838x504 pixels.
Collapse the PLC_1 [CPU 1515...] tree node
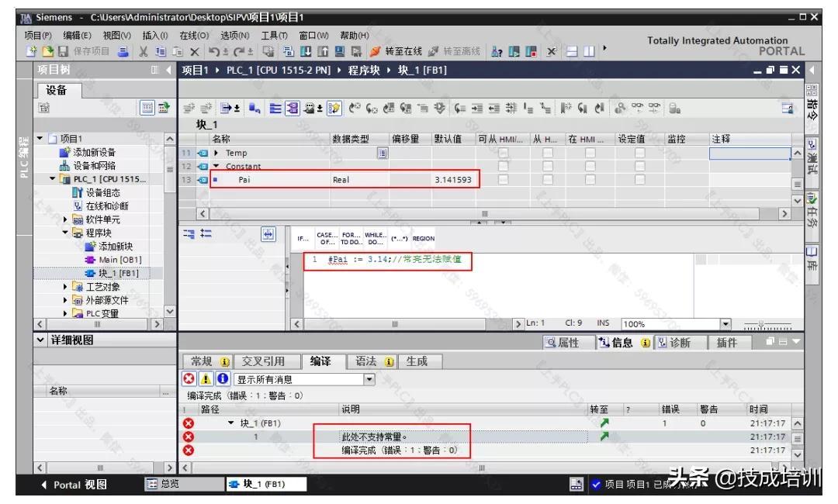pyautogui.click(x=53, y=179)
